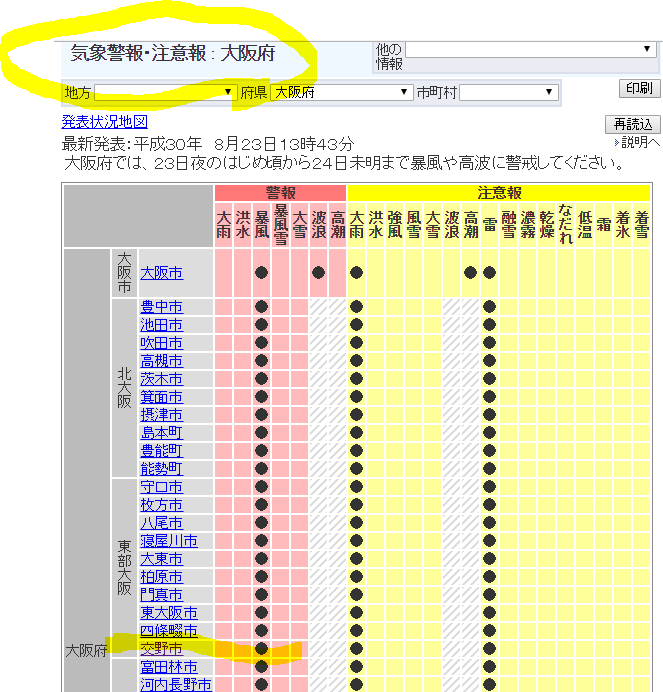Viewport: 663px width, 692px height.
Task: Open the 箕面市 link
Action: (x=161, y=397)
